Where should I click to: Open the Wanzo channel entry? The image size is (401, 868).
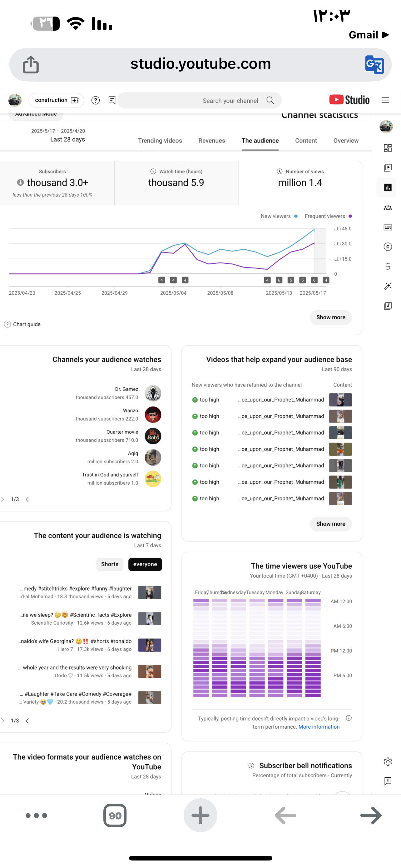point(118,414)
